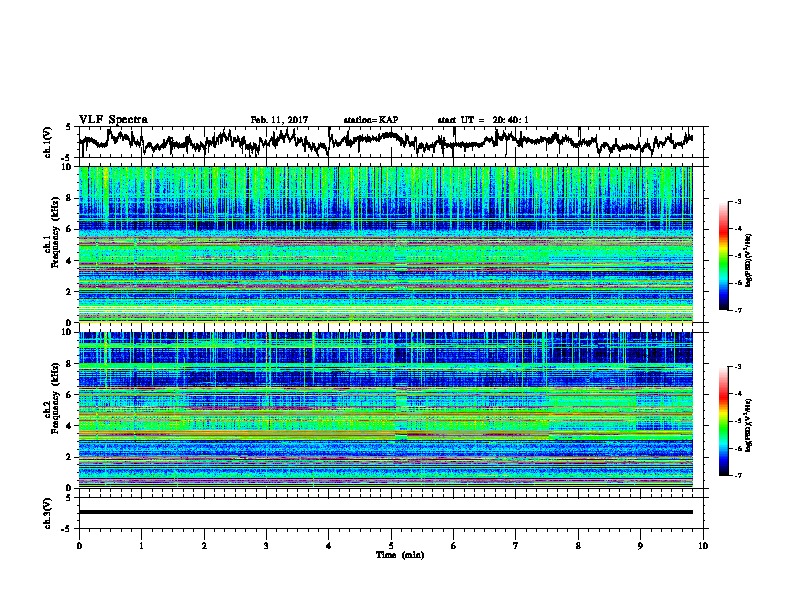Select the date text "Feb. 11, 2017"

pos(279,120)
